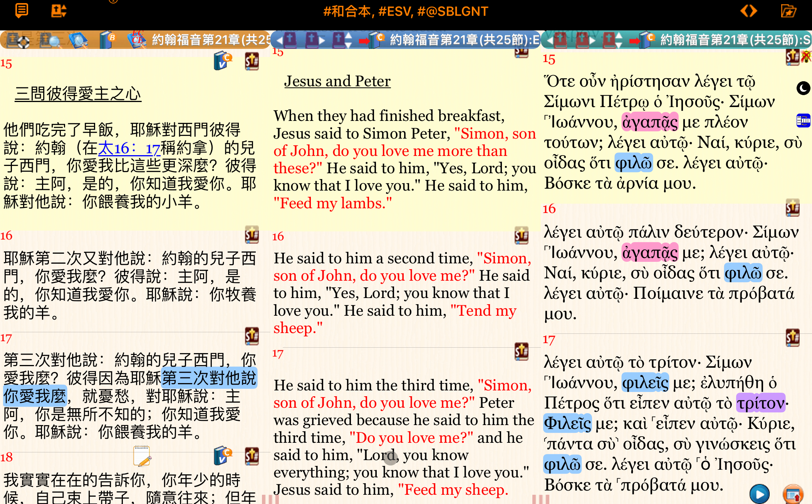Click the list menu icon at top left
Image resolution: width=812 pixels, height=504 pixels.
[22, 11]
